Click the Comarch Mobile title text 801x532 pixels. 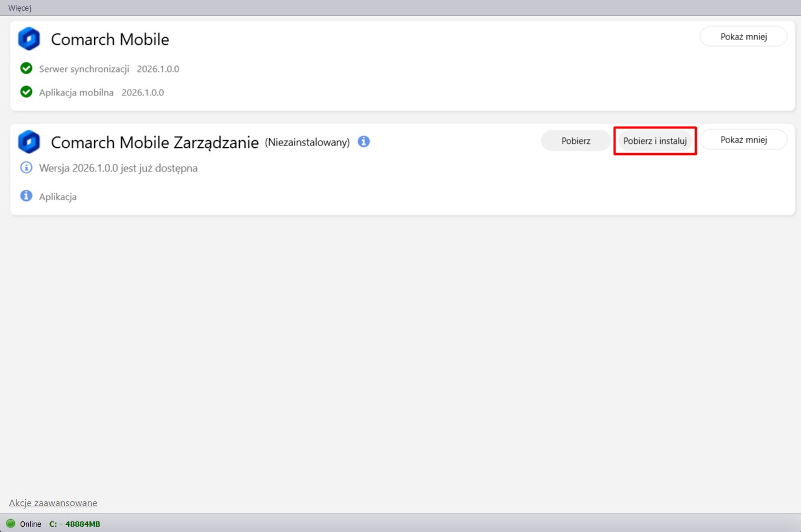[110, 39]
